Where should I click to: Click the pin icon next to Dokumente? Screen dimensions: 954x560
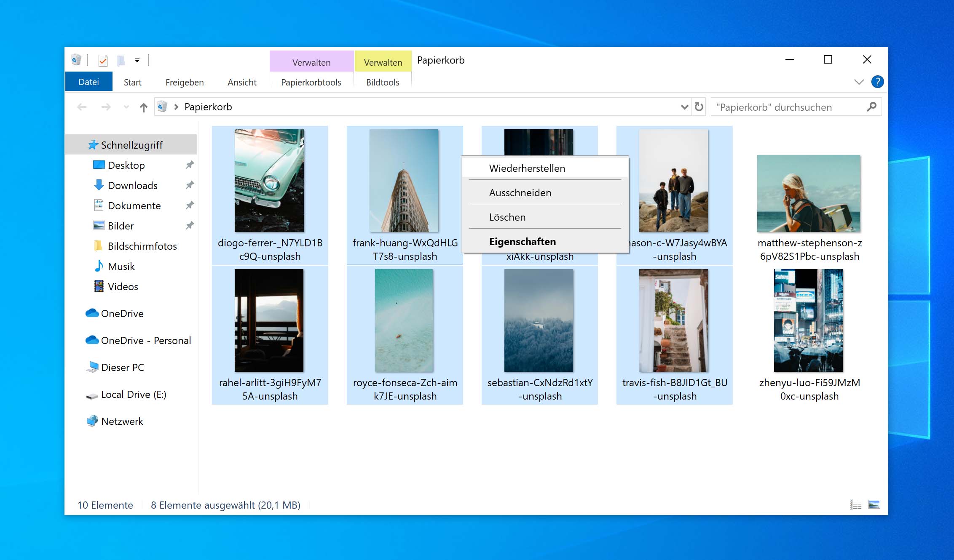[190, 205]
